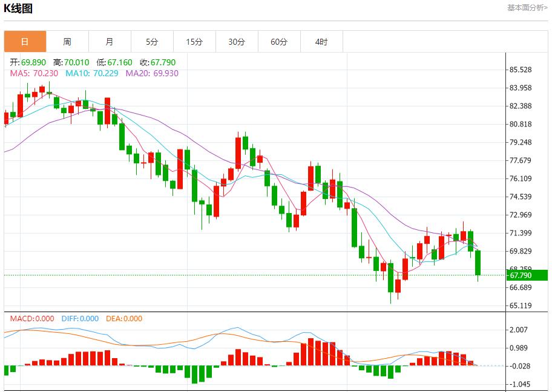Switch to the 月 monthly chart tab

109,42
